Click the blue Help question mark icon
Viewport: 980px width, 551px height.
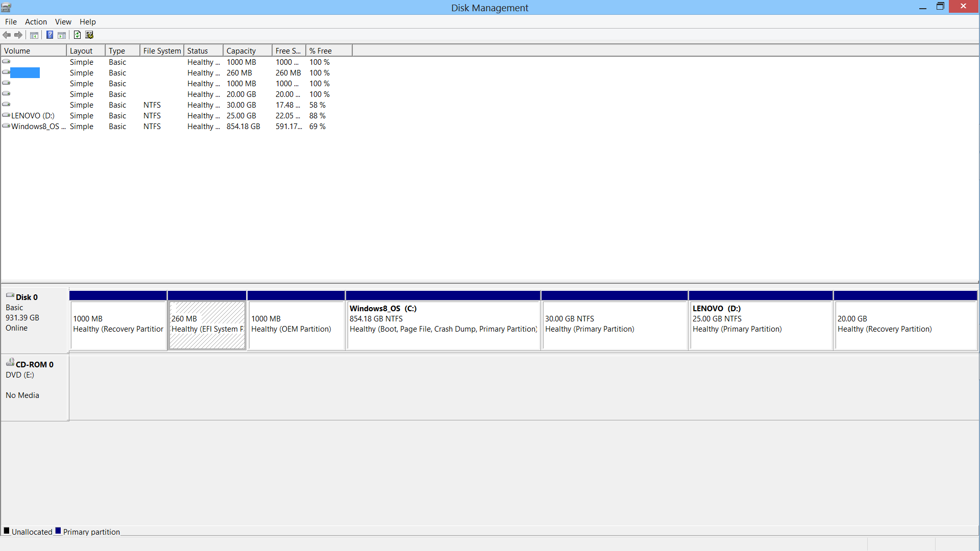50,35
